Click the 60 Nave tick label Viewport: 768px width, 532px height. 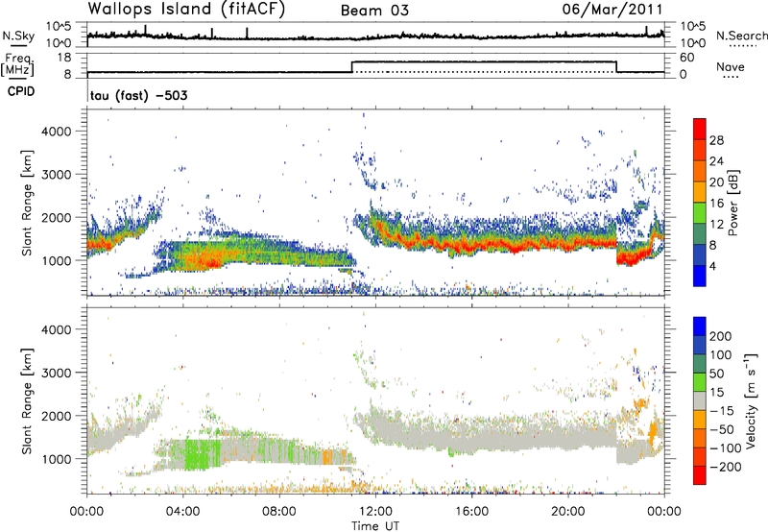tap(687, 58)
